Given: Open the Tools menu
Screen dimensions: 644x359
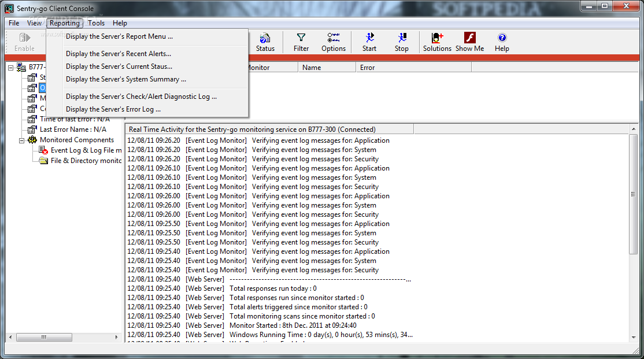Looking at the screenshot, I should point(96,23).
